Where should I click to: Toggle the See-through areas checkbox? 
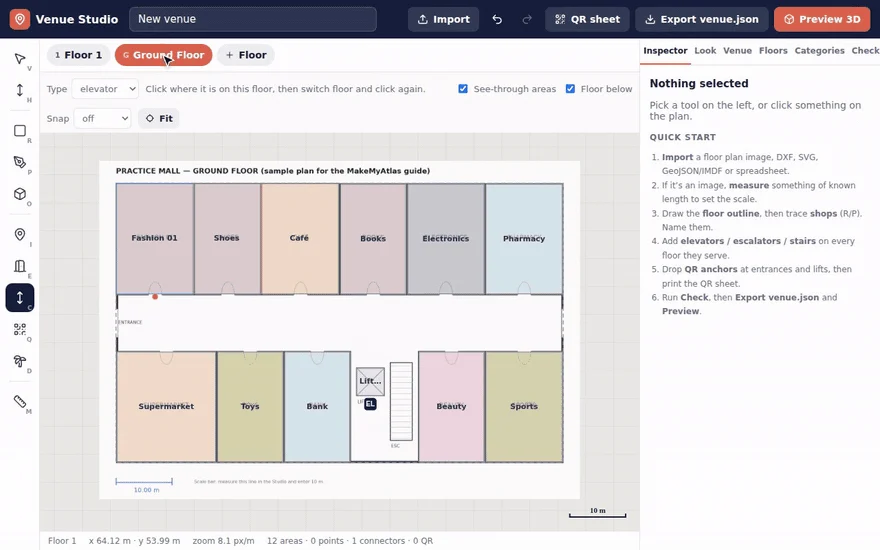click(463, 89)
